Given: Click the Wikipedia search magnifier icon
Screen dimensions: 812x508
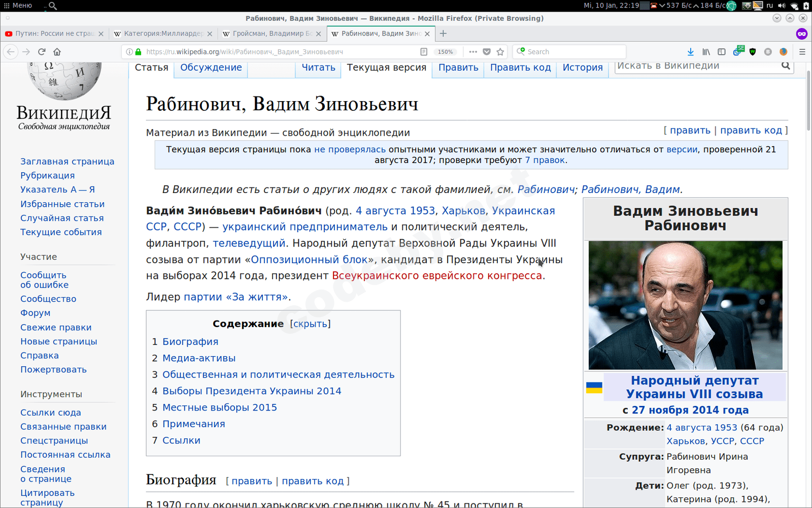Looking at the screenshot, I should pos(785,66).
